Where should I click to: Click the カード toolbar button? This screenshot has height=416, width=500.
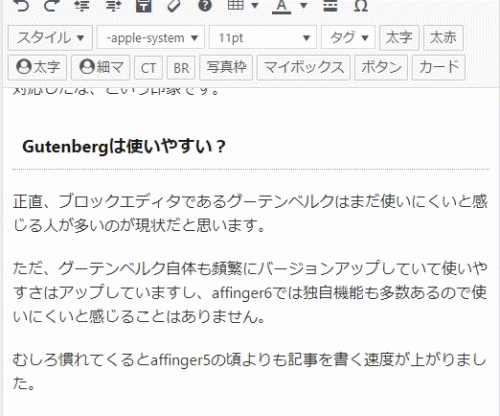click(x=438, y=68)
